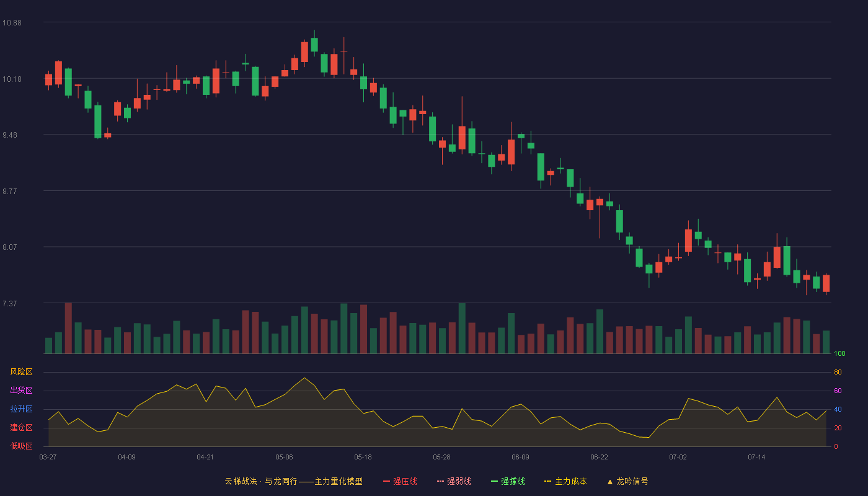Click the first tall red volume bar
This screenshot has height=496, width=868.
68,328
